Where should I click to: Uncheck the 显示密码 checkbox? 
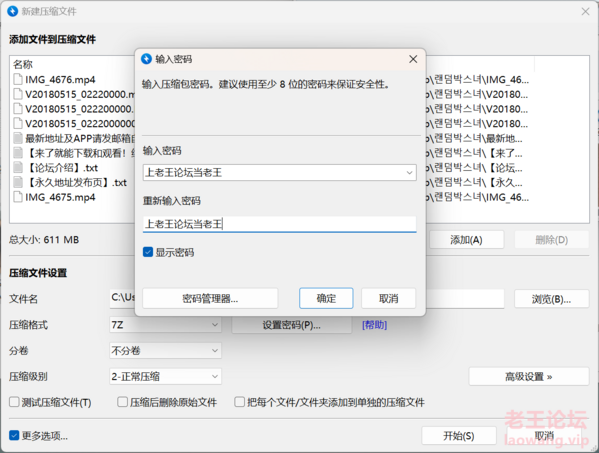click(148, 252)
